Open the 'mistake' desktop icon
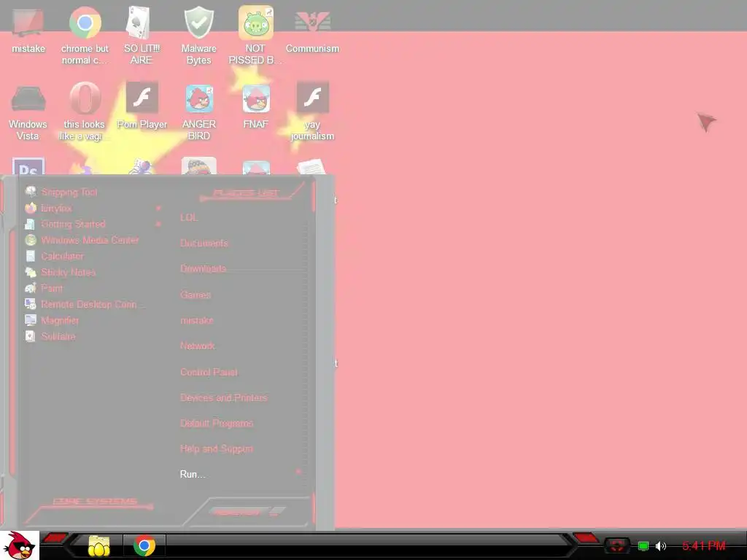The height and width of the screenshot is (560, 747). [28, 30]
